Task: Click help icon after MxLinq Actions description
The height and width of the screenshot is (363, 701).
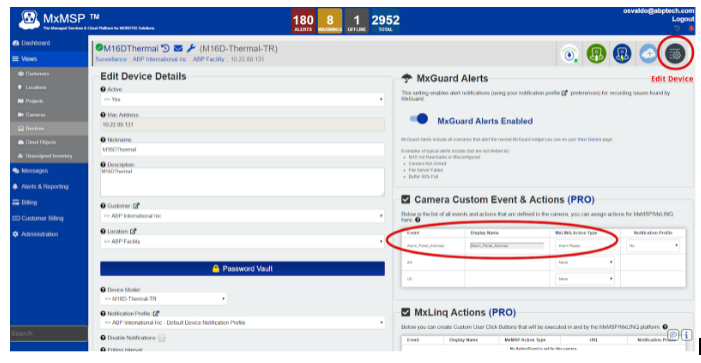Action: 665,327
